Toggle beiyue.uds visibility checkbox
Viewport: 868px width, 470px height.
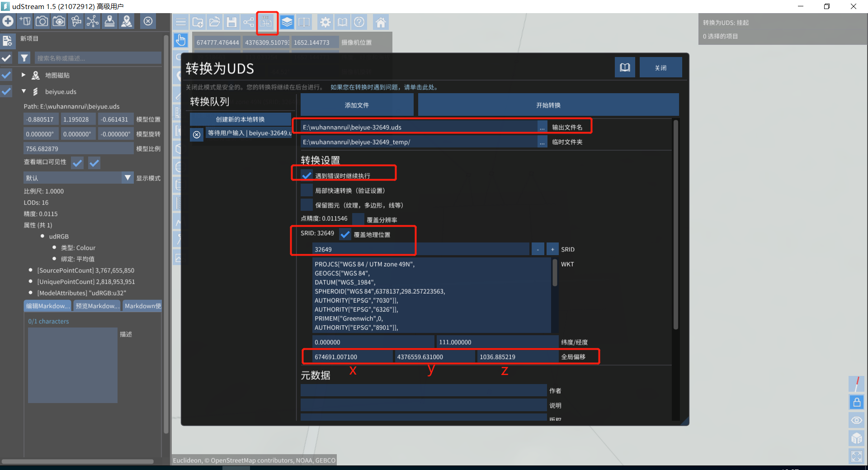(6, 91)
